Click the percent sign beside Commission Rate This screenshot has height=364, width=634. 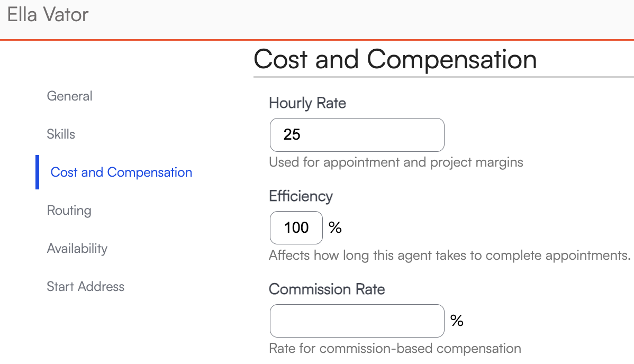(x=457, y=321)
